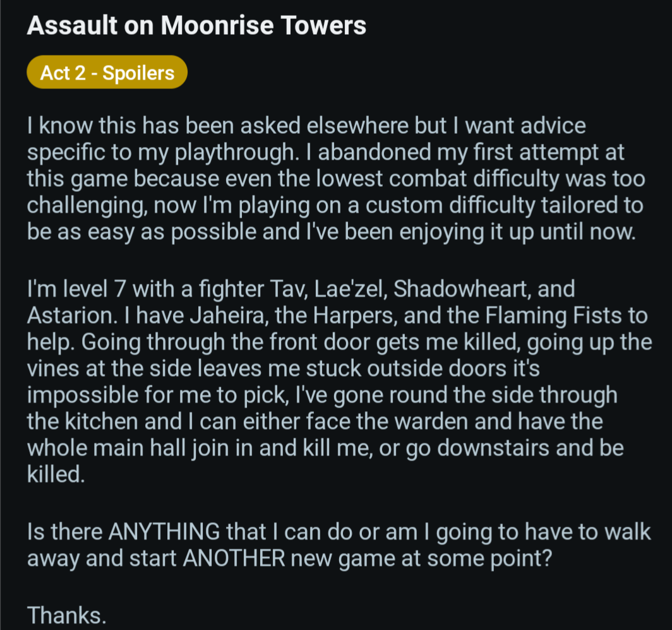Click the word 'killed.' ending the second paragraph

pos(56,475)
